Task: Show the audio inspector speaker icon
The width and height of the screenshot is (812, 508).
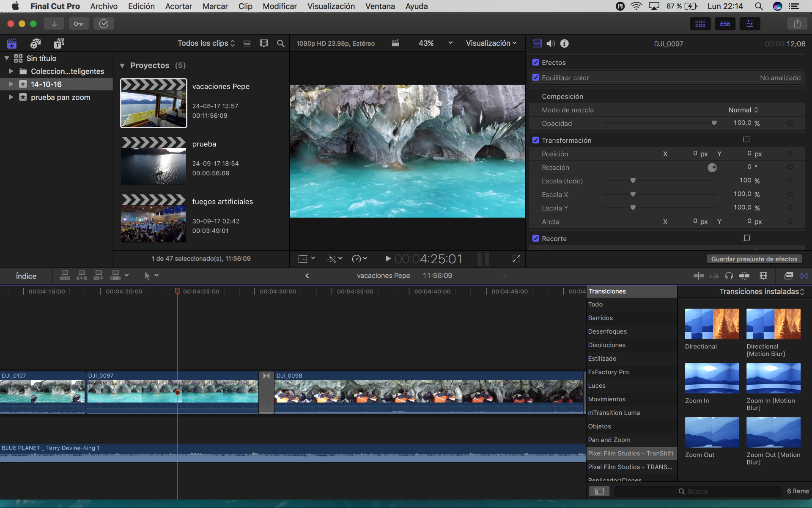Action: coord(551,43)
